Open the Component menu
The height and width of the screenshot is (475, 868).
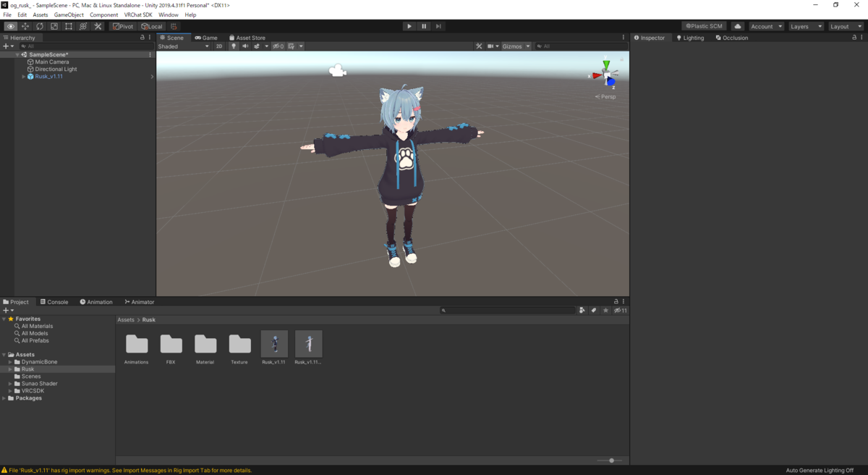pyautogui.click(x=103, y=14)
